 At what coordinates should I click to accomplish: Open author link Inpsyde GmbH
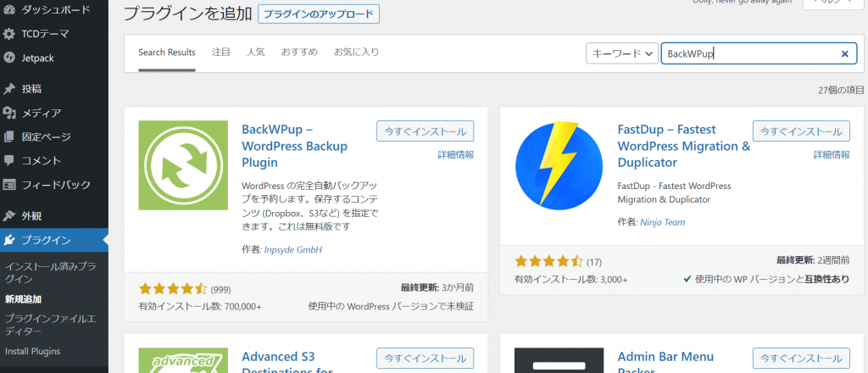tap(292, 249)
